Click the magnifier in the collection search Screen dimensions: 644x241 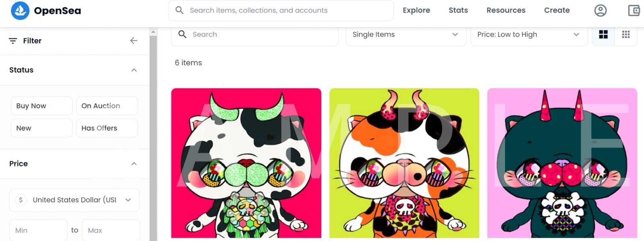click(182, 34)
